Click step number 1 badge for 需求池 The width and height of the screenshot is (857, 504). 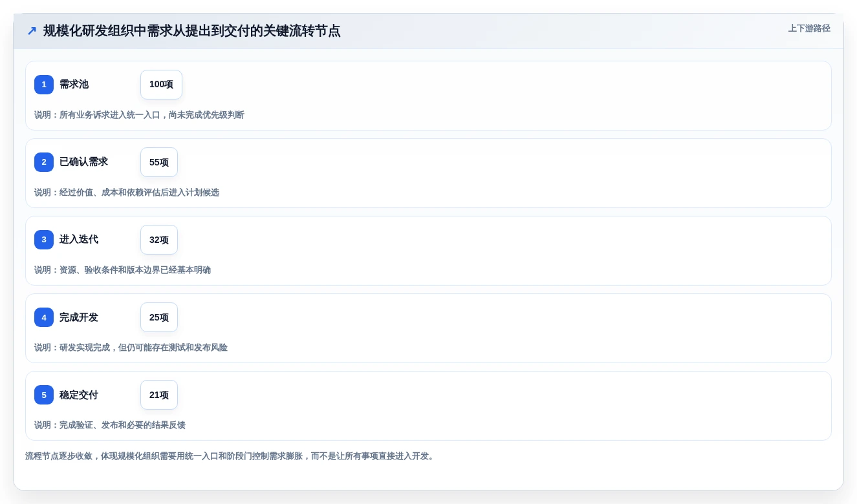click(44, 85)
